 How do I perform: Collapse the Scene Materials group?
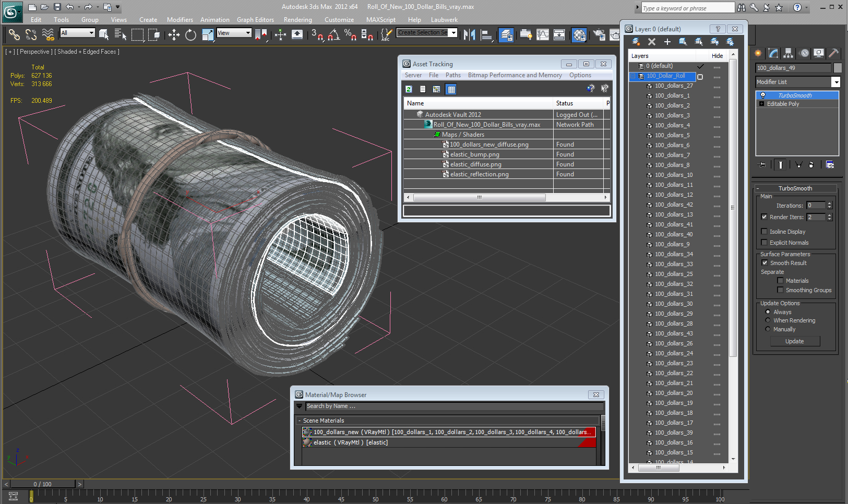pos(299,421)
